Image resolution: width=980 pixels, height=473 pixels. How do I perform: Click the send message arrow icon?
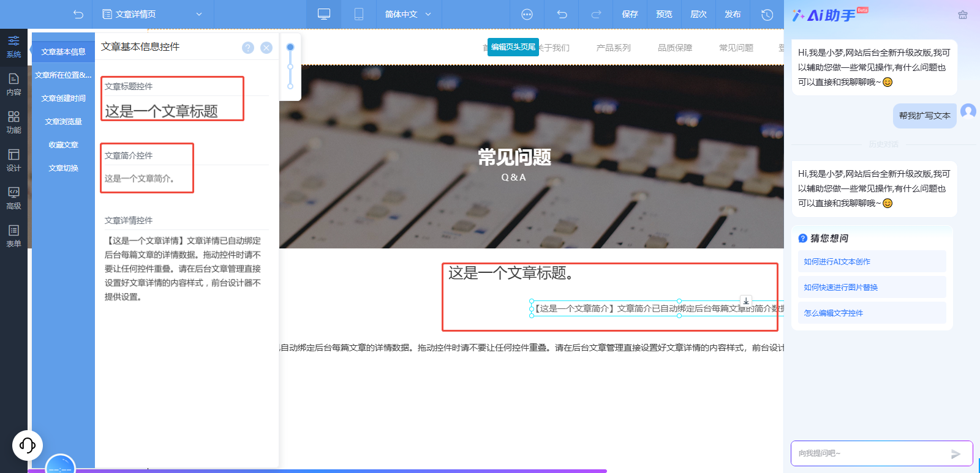point(956,454)
